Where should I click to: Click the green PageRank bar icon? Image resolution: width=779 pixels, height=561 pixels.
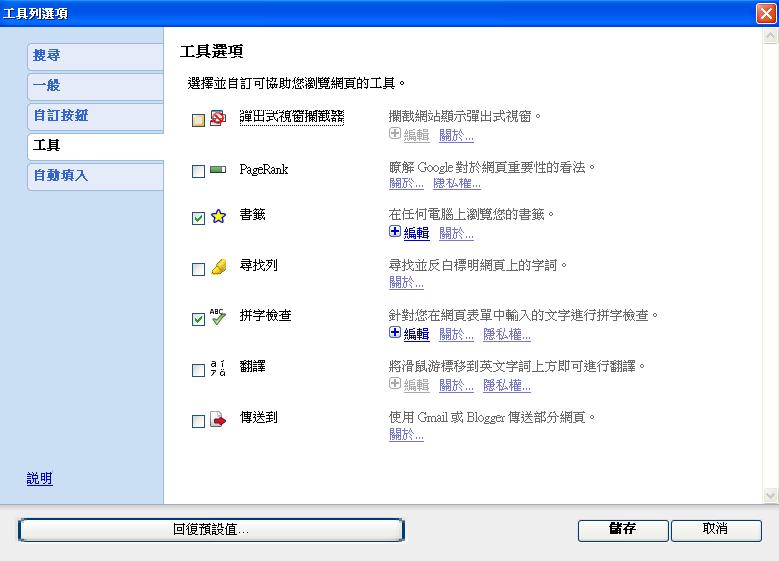218,171
